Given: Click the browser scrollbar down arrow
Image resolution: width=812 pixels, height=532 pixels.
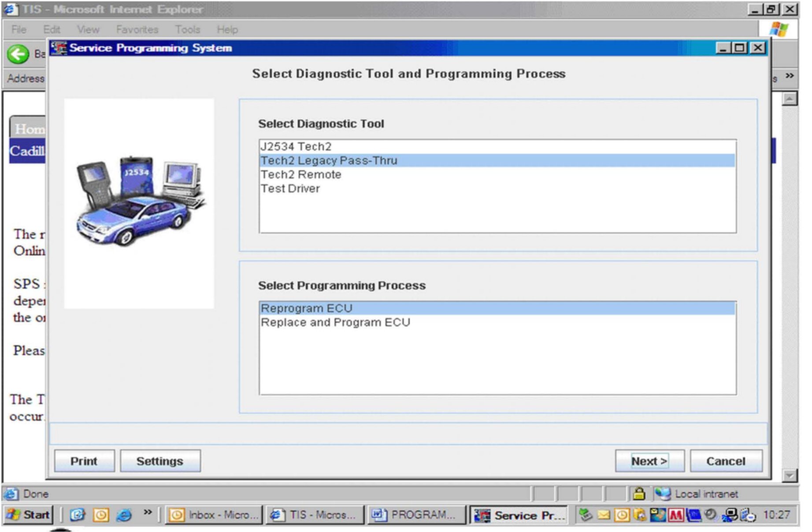Looking at the screenshot, I should 789,476.
